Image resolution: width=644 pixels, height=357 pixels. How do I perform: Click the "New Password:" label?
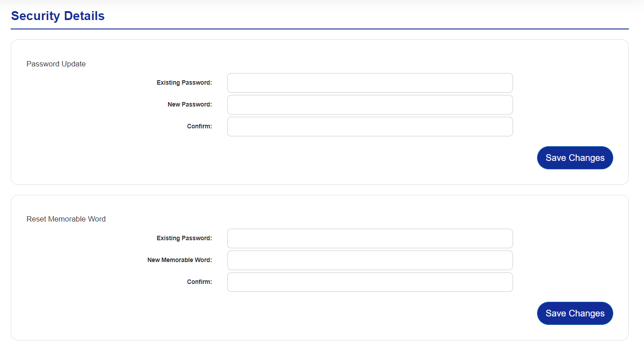click(x=190, y=105)
